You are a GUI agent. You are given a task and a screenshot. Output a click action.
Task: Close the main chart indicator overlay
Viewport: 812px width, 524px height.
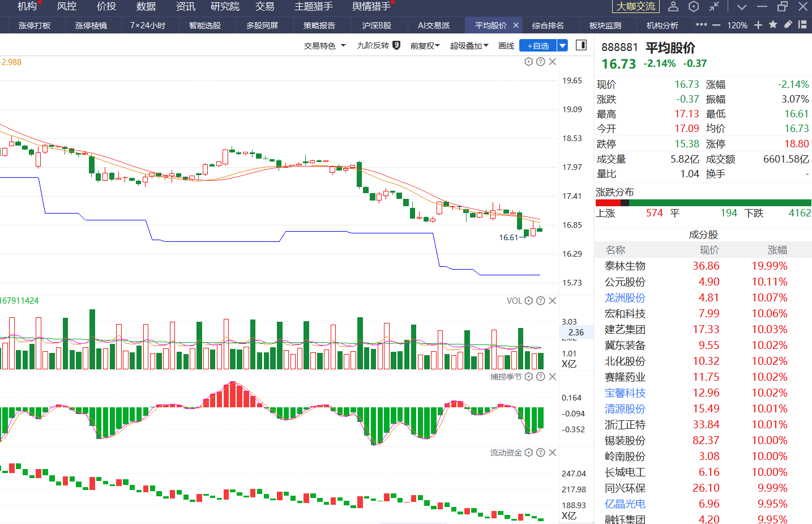[553, 62]
